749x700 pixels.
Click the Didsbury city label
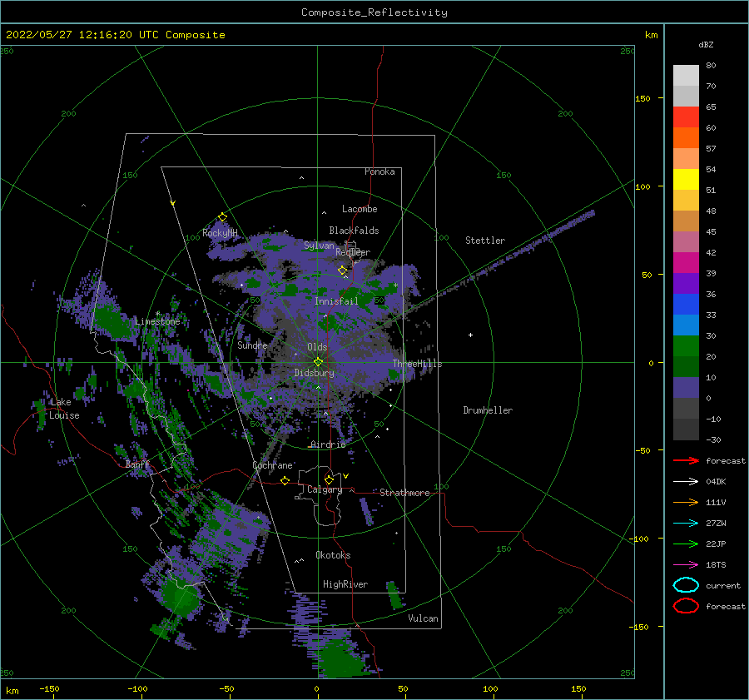pos(314,373)
